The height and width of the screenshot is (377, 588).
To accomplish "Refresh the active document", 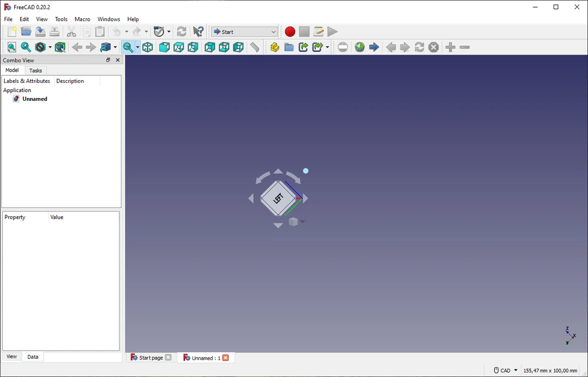I will pos(182,32).
